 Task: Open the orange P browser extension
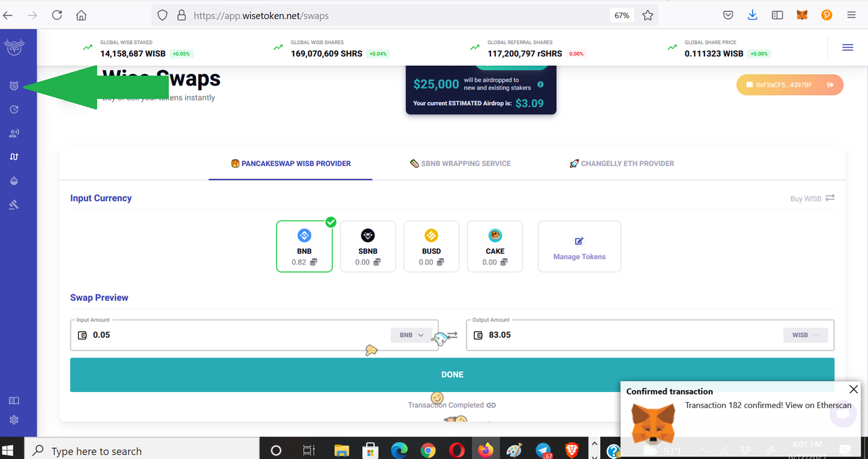(827, 15)
